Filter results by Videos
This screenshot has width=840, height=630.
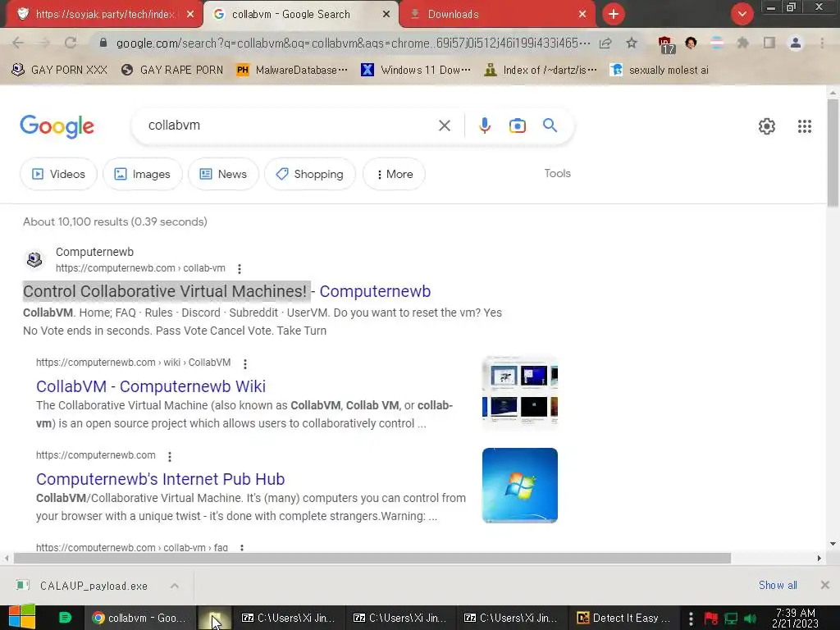[58, 174]
